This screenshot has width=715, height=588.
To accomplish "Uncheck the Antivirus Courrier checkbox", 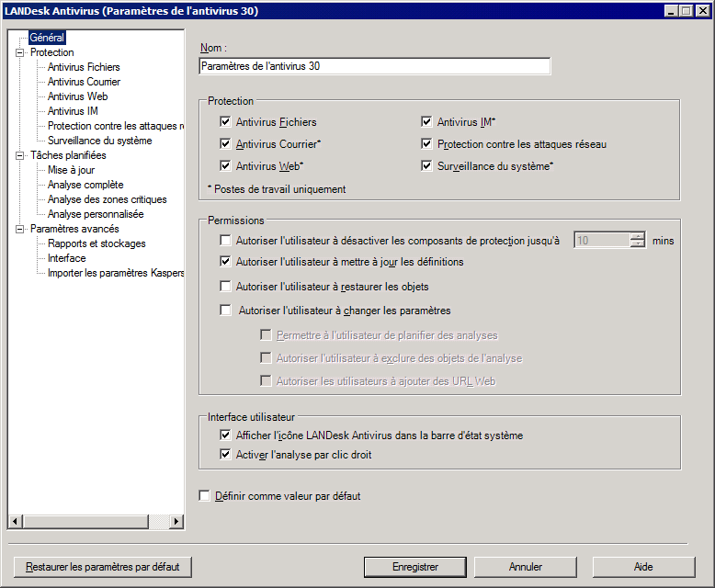I will 225,143.
